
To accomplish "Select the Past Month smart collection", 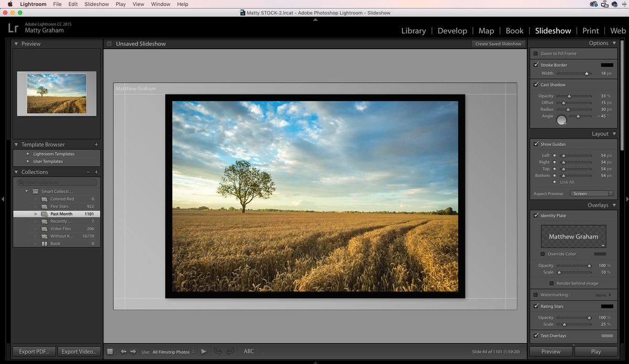I will click(62, 214).
